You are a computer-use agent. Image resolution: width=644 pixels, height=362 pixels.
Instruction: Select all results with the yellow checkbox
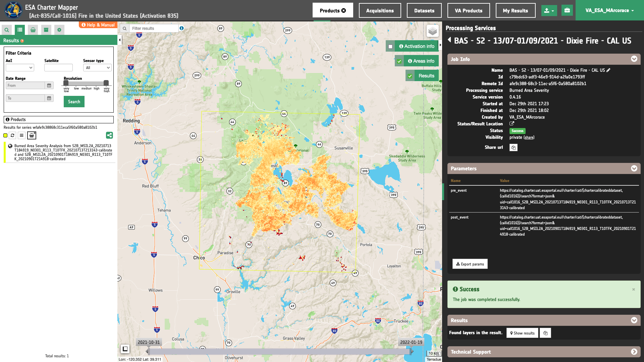pyautogui.click(x=5, y=135)
